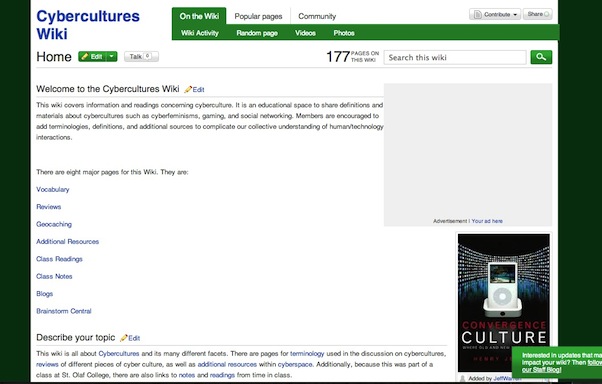Open the Photos menu item

[344, 33]
